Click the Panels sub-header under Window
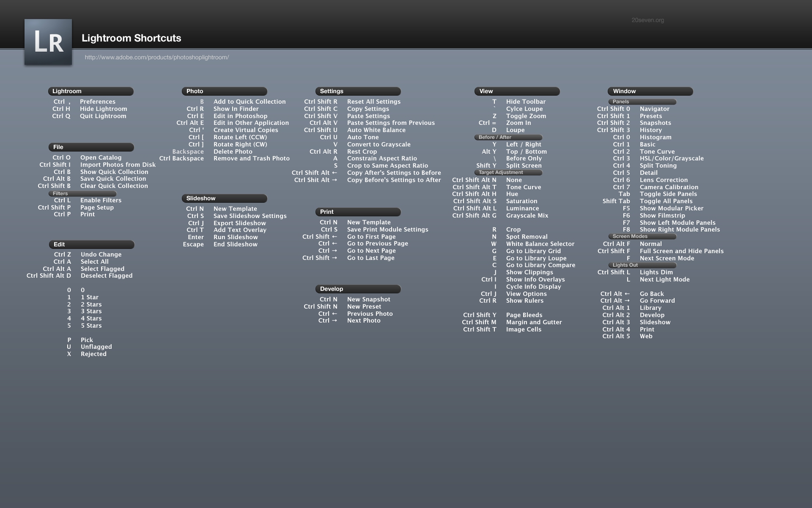812x508 pixels. 642,102
